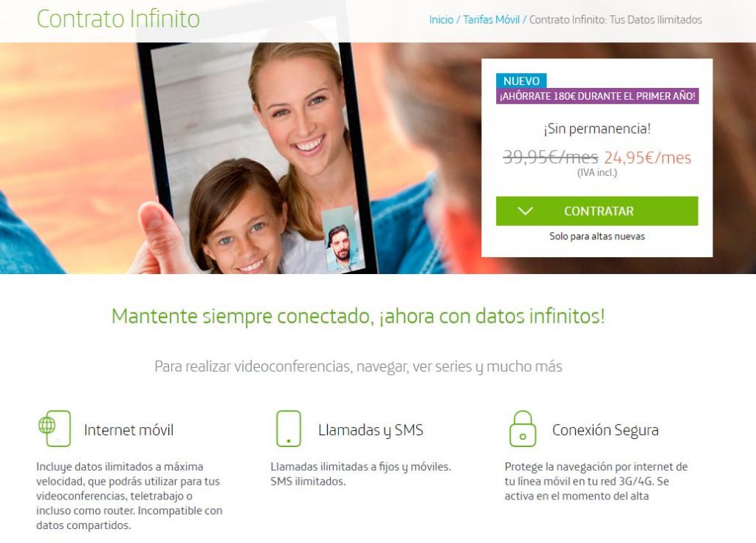Click the Solo para altas nuevas note
756x543 pixels.
[597, 236]
